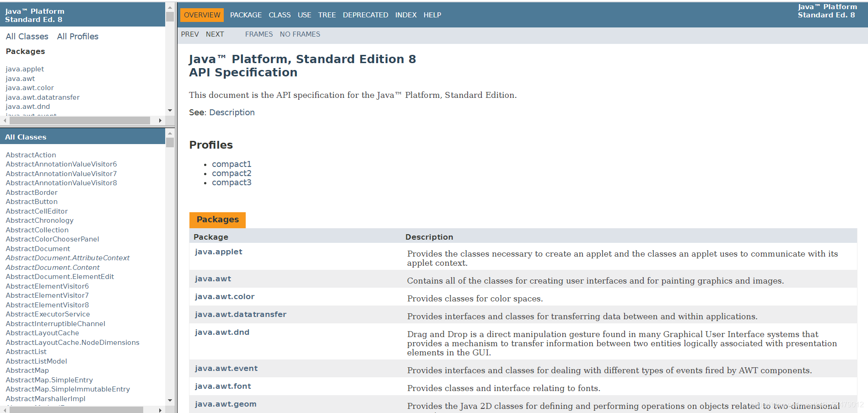868x413 pixels.
Task: Open java.awt.datatransfer in the packages table
Action: click(241, 314)
